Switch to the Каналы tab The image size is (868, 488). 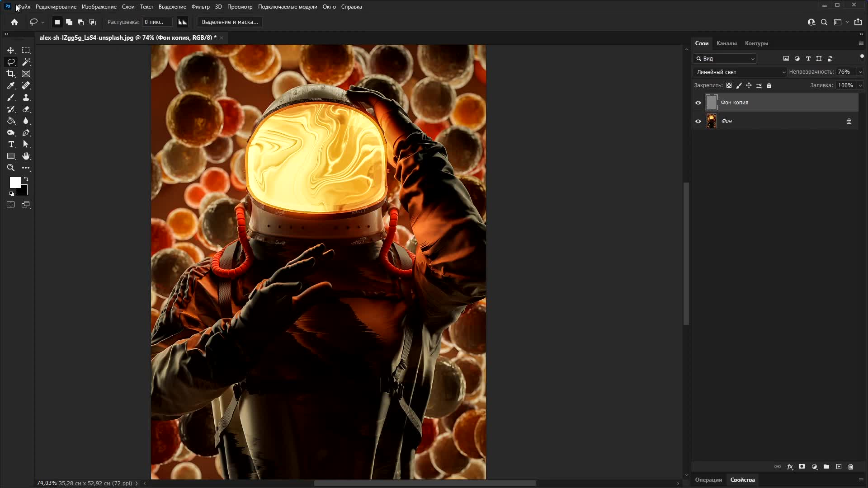pyautogui.click(x=726, y=43)
